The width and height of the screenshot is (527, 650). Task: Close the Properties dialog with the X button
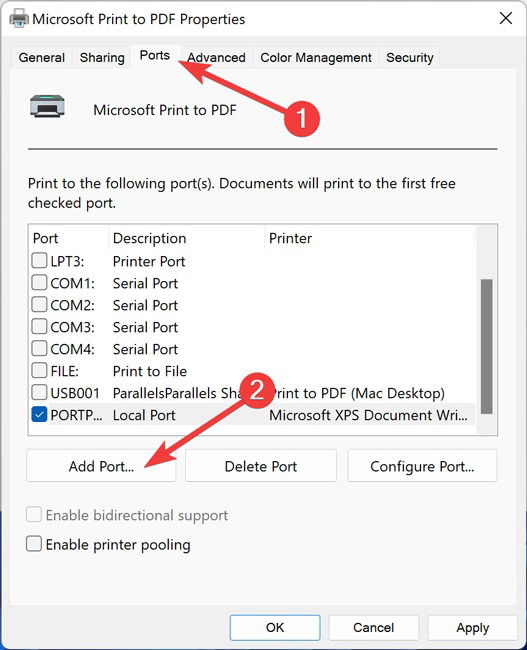coord(505,18)
